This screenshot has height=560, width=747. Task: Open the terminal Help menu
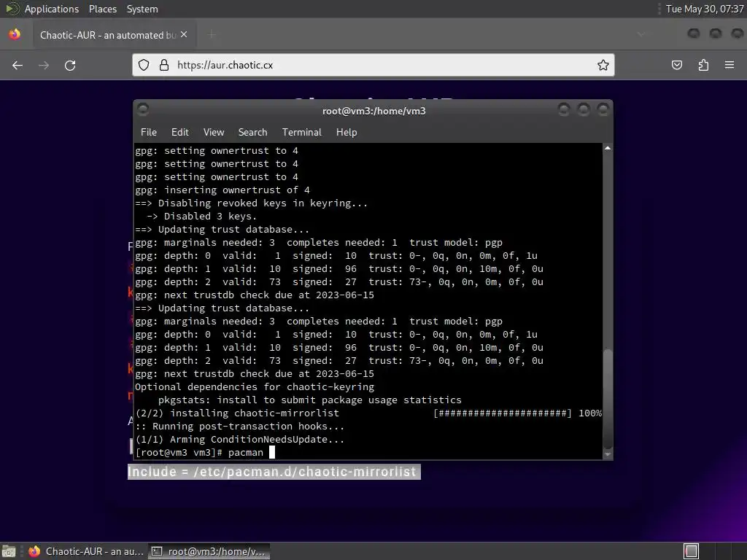[x=347, y=132]
